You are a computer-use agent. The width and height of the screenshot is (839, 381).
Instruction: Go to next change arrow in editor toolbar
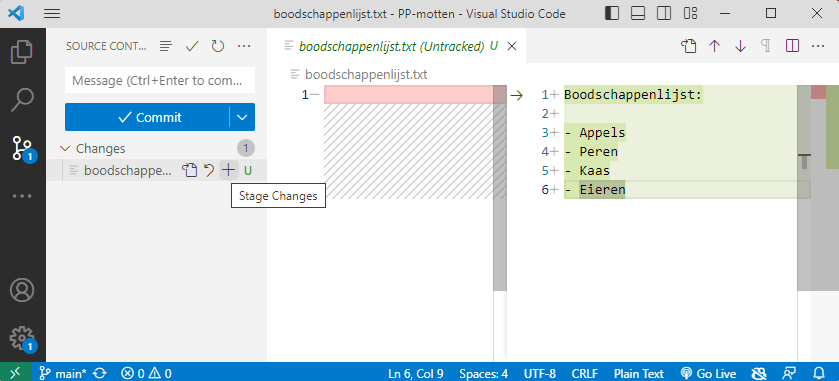pyautogui.click(x=741, y=47)
